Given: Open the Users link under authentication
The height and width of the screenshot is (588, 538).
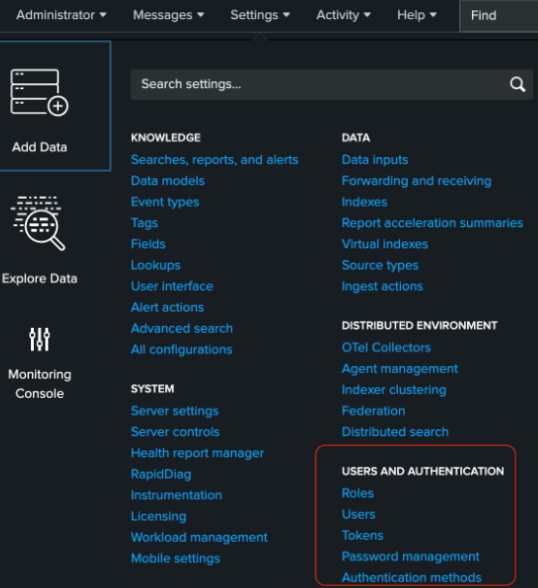Looking at the screenshot, I should coord(358,514).
